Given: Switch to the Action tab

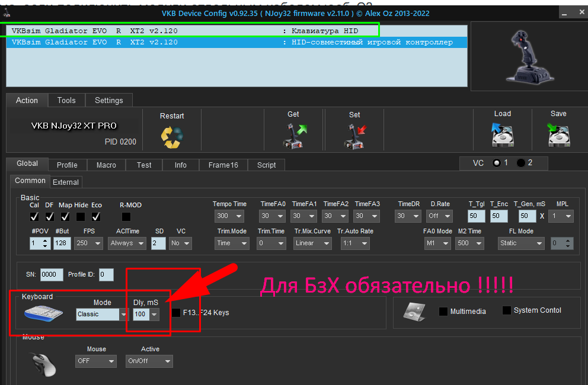Looking at the screenshot, I should [27, 101].
